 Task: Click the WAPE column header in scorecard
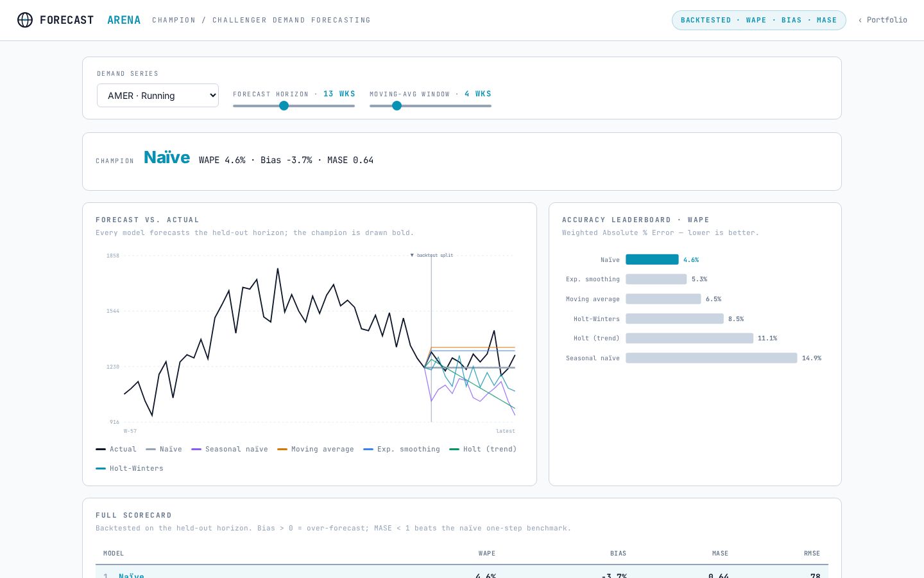[x=487, y=554]
